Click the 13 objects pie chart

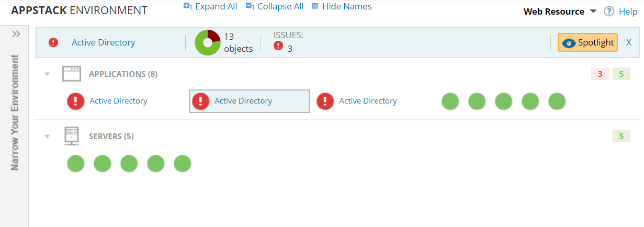click(208, 42)
